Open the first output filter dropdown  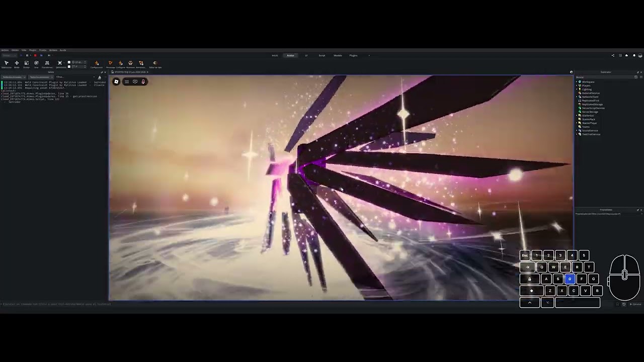[14, 77]
